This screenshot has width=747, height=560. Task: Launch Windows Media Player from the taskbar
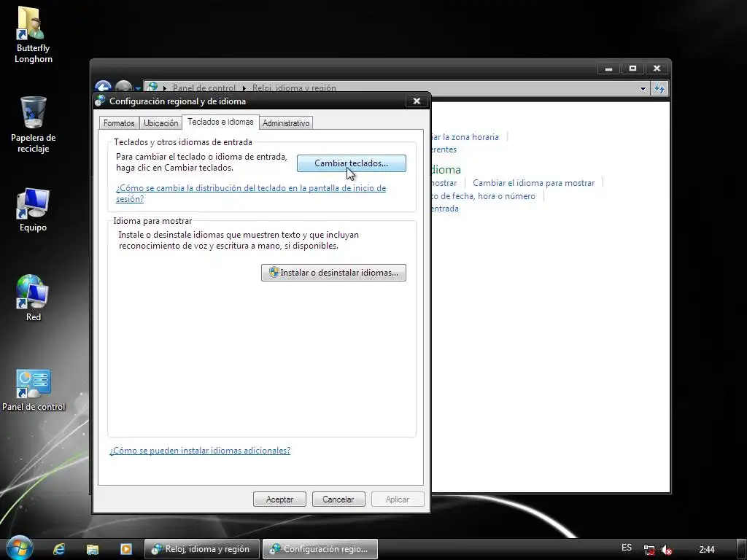125,549
